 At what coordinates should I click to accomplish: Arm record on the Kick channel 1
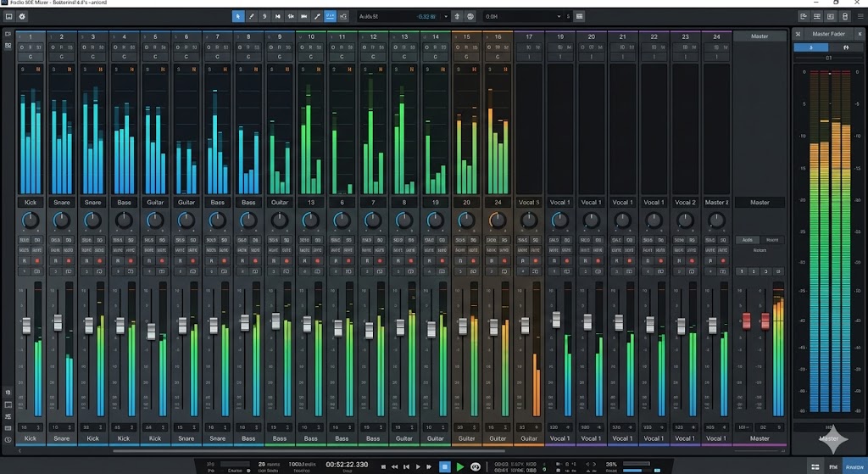[x=36, y=262]
